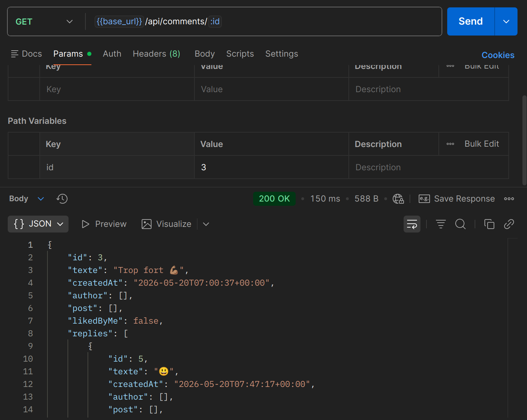Open the JSON format dropdown
The image size is (527, 420).
tap(38, 224)
